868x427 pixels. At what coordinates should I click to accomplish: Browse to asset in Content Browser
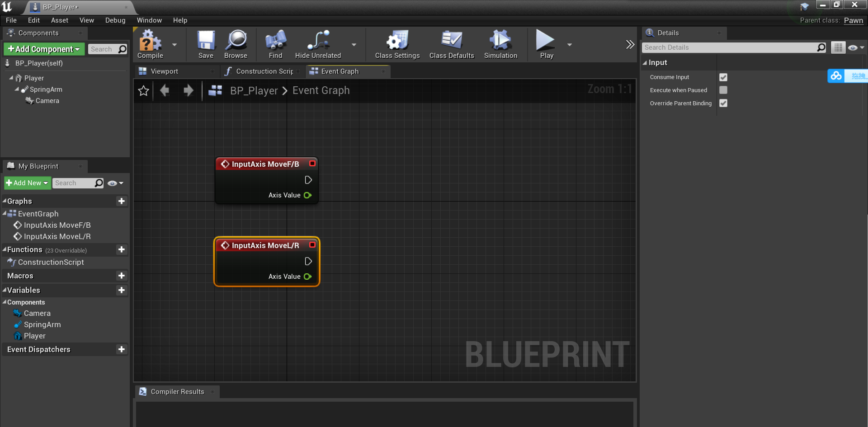click(x=236, y=44)
